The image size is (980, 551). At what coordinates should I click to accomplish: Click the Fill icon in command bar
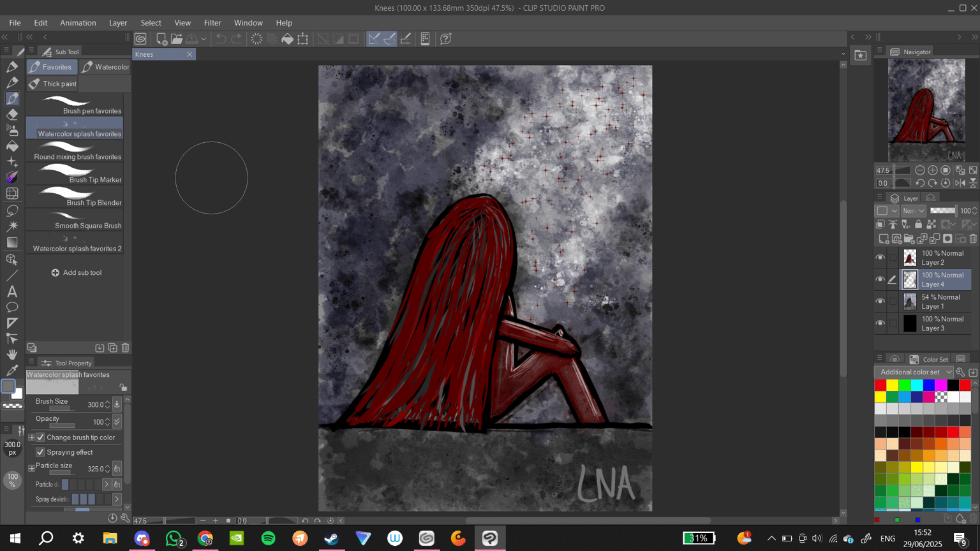[288, 39]
